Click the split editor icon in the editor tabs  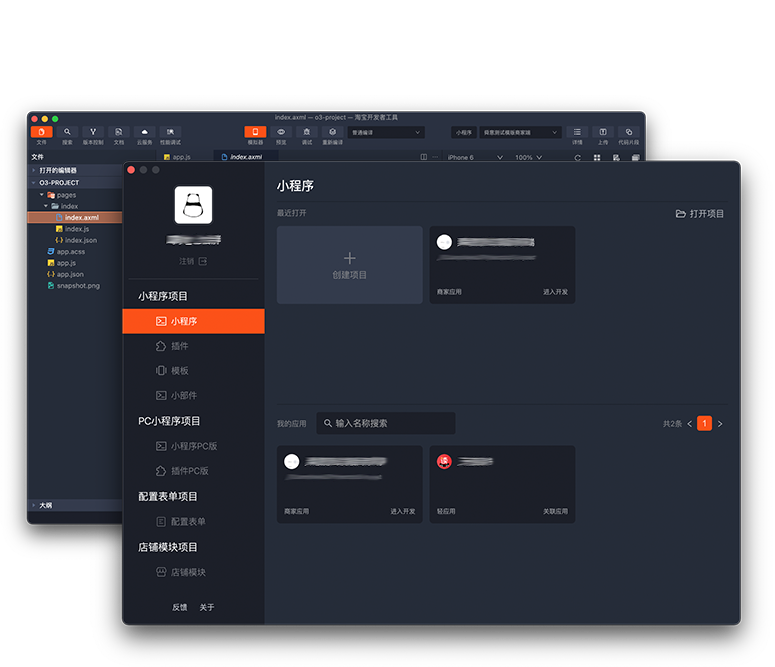(424, 157)
